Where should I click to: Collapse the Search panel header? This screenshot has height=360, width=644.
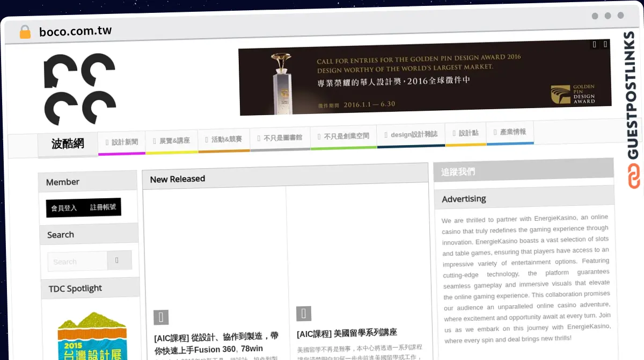(x=60, y=234)
